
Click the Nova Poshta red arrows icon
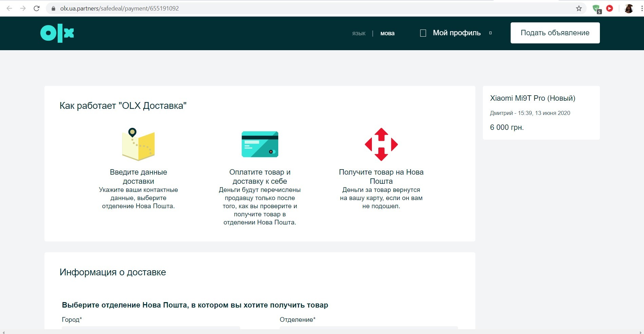coord(381,144)
